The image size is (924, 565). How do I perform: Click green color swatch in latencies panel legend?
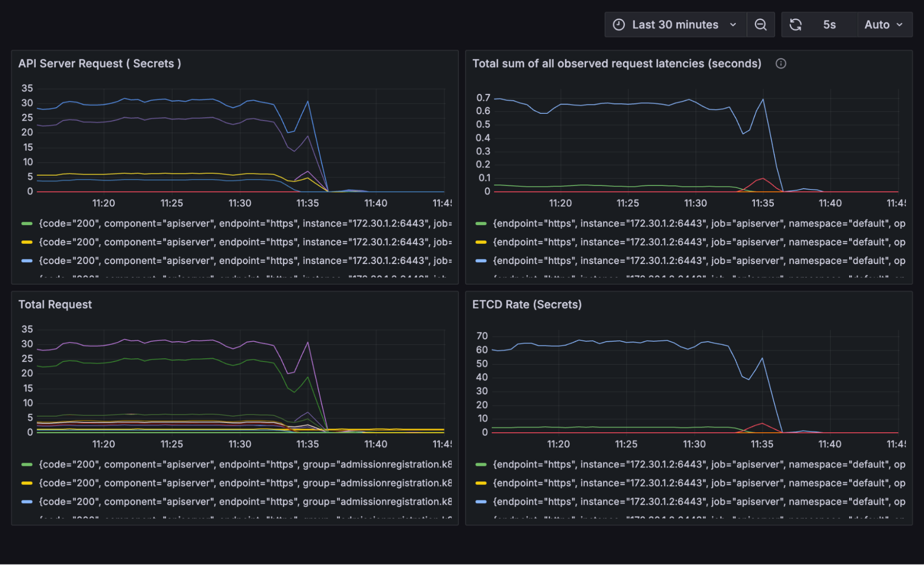(x=481, y=224)
